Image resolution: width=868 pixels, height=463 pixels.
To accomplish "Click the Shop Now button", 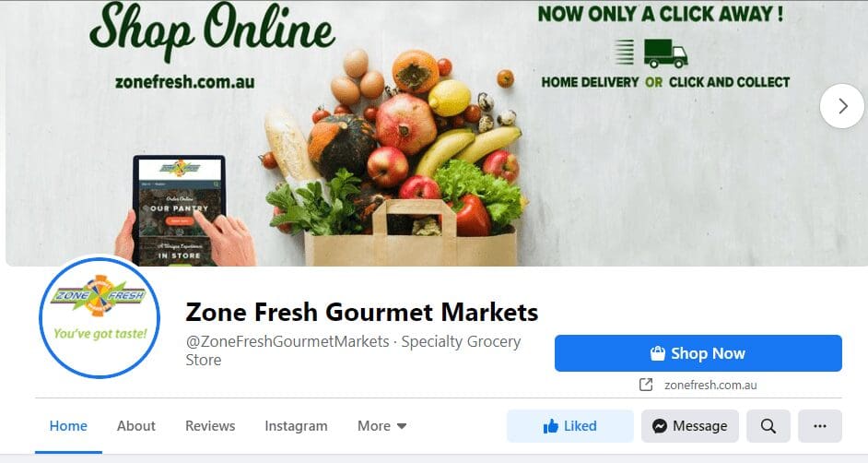I will pyautogui.click(x=698, y=353).
